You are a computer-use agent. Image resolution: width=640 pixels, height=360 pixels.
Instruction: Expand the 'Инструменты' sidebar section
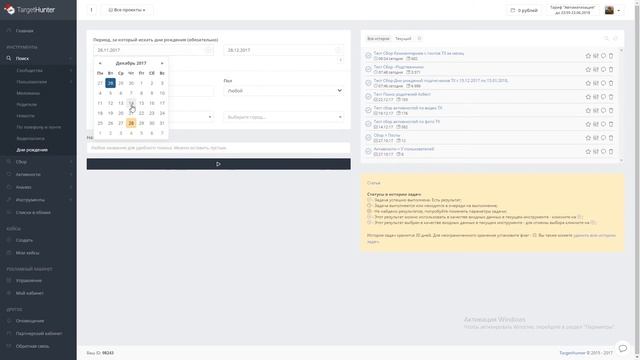coord(38,200)
